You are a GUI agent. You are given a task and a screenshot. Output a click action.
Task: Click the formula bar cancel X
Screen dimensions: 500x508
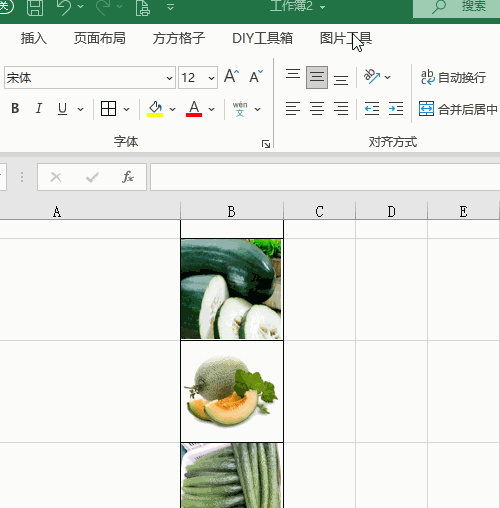56,177
